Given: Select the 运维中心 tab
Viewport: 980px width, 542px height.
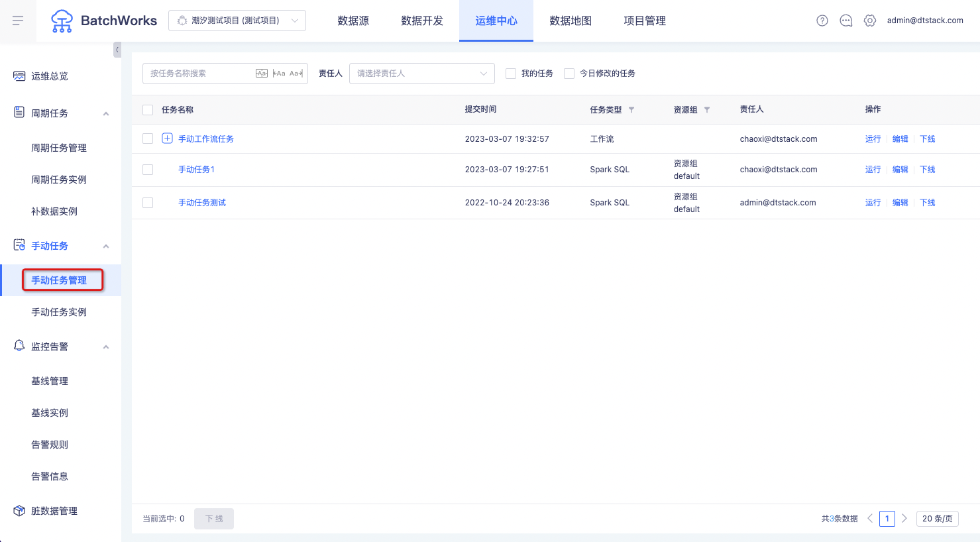Looking at the screenshot, I should click(496, 21).
